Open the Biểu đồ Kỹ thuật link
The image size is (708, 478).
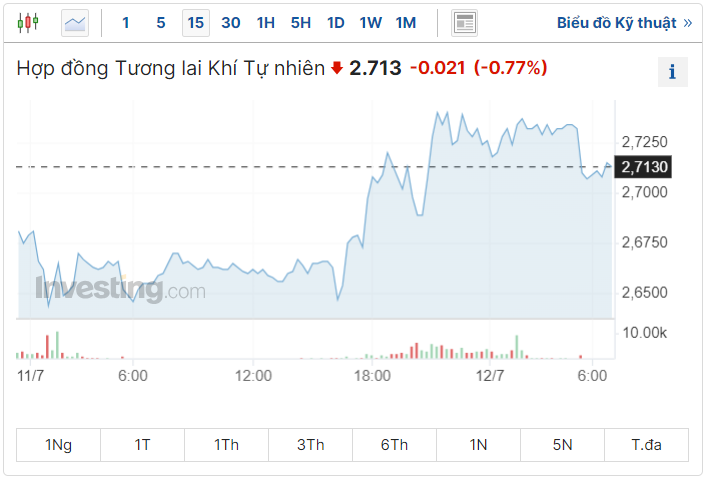click(x=624, y=22)
